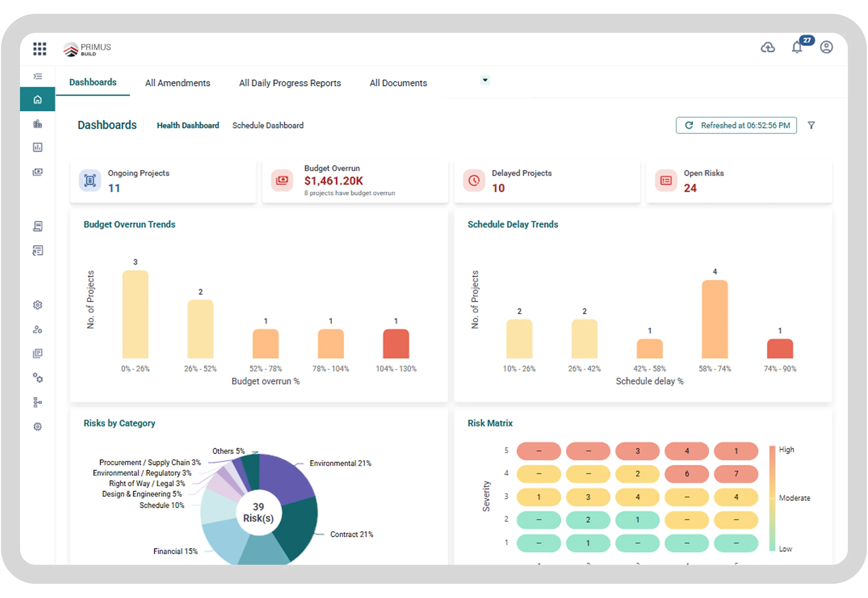This screenshot has height=598, width=868.
Task: Click severity 4 risk cell showing 7
Action: 736,474
